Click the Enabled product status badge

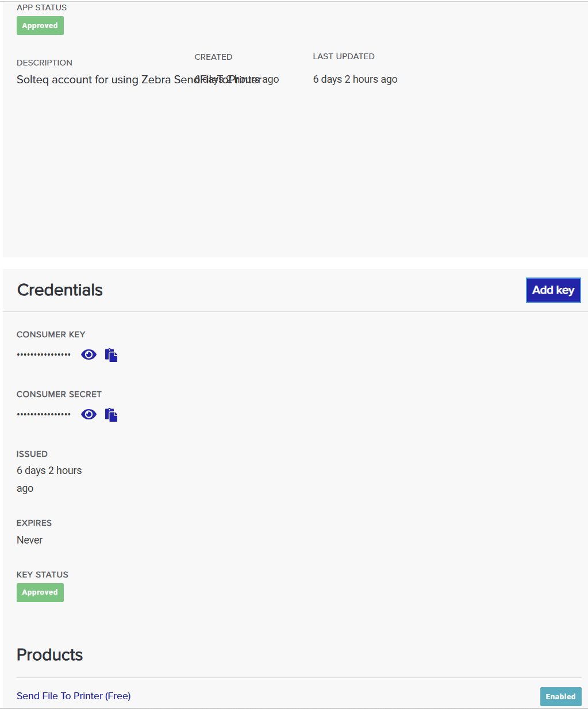click(x=560, y=696)
